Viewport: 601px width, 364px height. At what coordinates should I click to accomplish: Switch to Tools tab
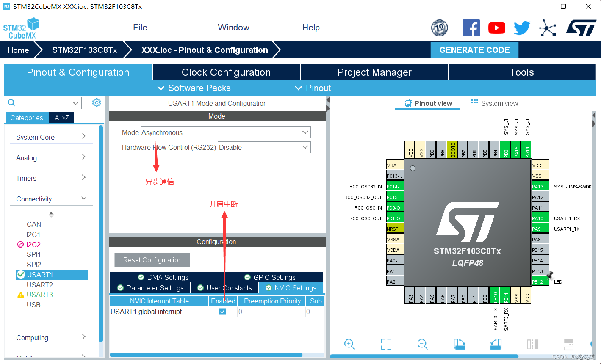(522, 72)
